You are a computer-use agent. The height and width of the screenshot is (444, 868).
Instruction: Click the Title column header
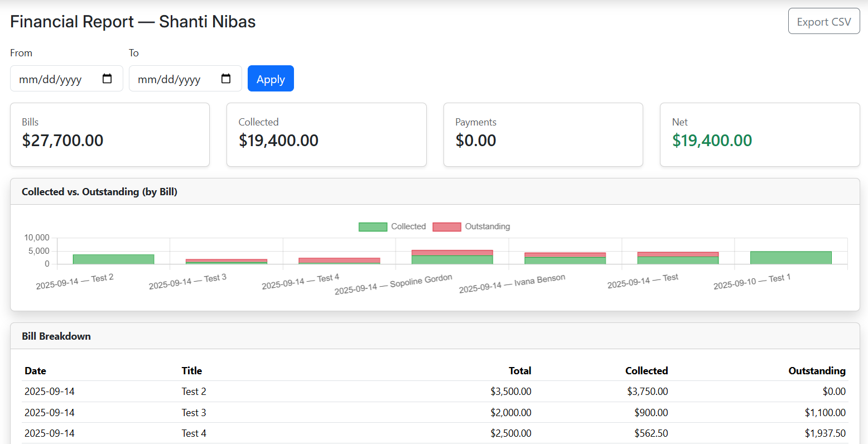(191, 371)
